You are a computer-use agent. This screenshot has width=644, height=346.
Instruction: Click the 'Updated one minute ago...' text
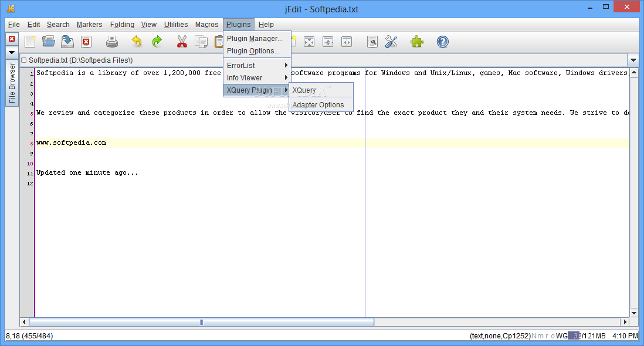pos(87,173)
